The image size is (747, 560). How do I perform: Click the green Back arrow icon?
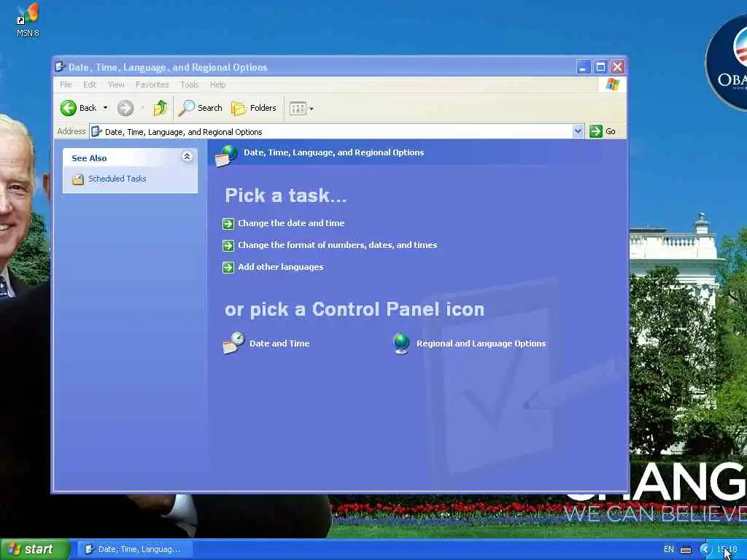[x=68, y=108]
